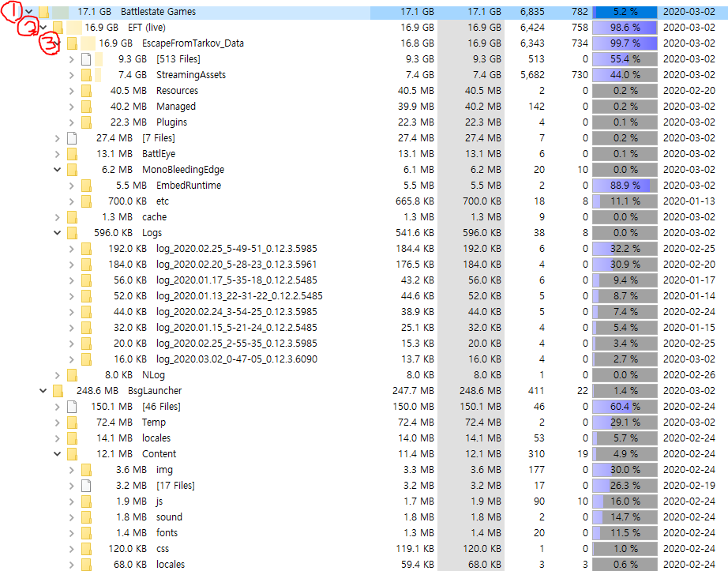Expand the cache folder node
The image size is (728, 571).
pos(57,217)
